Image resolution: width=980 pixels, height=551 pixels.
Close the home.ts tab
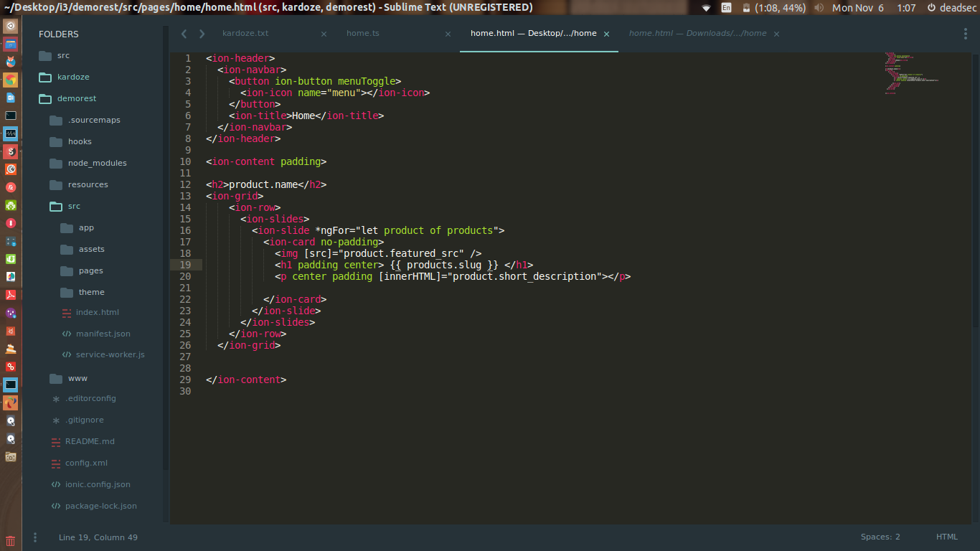point(448,34)
